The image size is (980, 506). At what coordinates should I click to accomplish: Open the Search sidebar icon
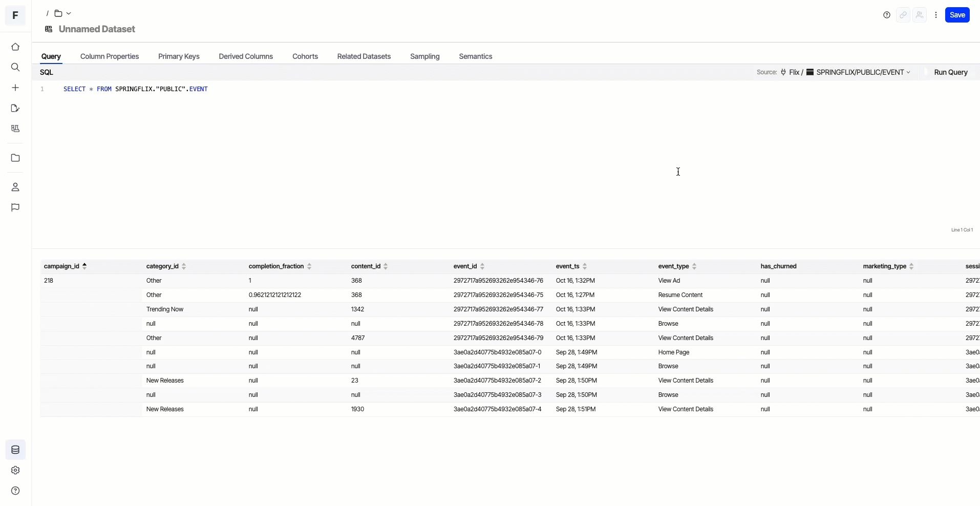pos(15,68)
